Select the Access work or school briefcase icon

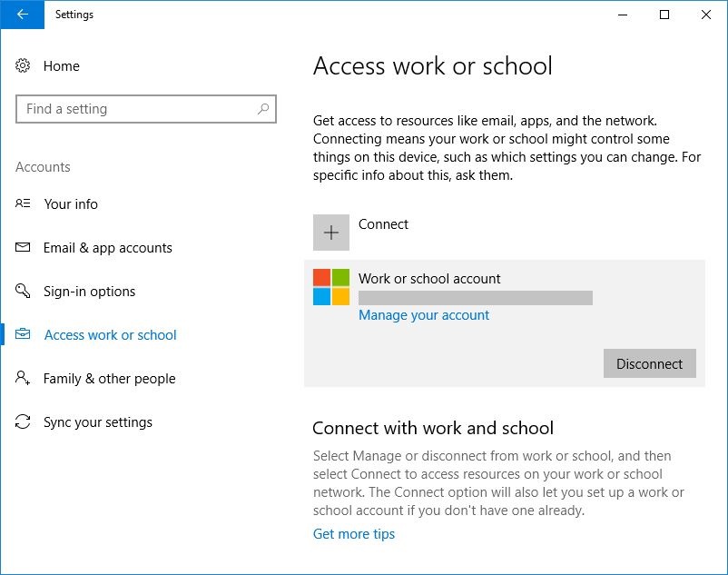22,334
